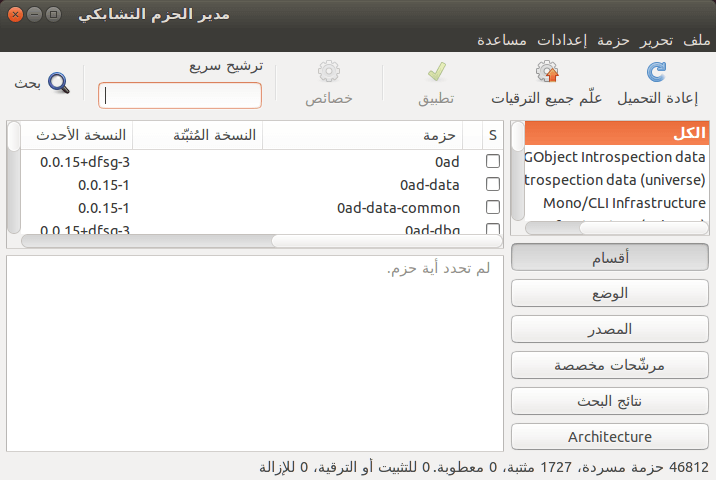Open package Properties (خصائص) gear icon
Screen dimensions: 716x480
tap(329, 72)
